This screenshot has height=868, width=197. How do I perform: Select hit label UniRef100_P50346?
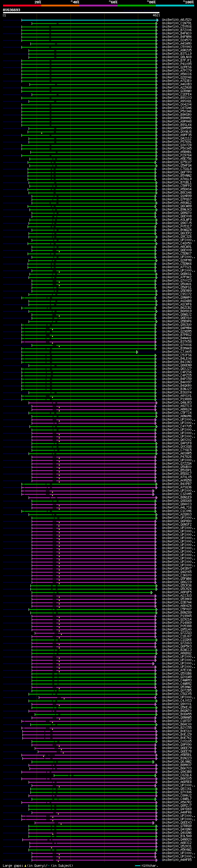[x=177, y=111]
